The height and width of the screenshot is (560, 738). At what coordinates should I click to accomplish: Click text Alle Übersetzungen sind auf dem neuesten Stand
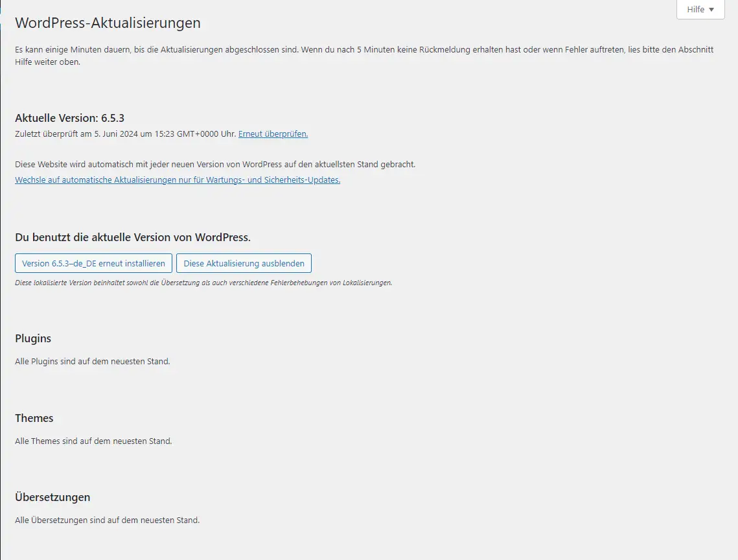(108, 520)
